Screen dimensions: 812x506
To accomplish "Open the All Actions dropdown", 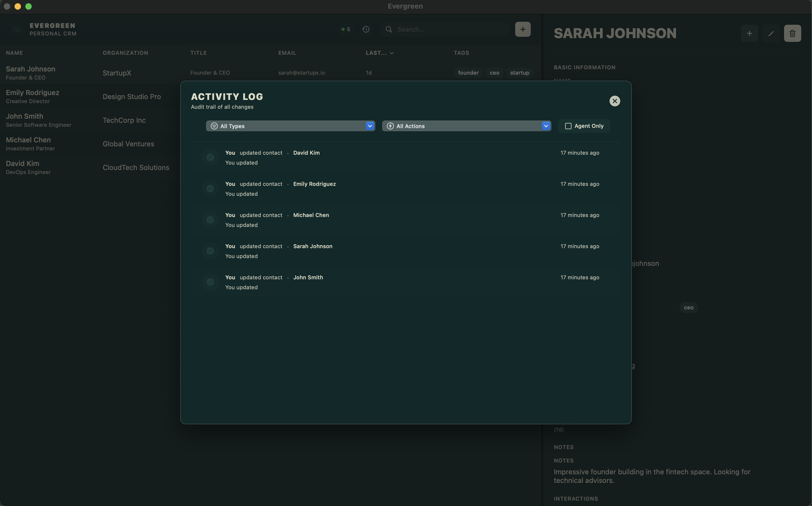I will tap(466, 126).
